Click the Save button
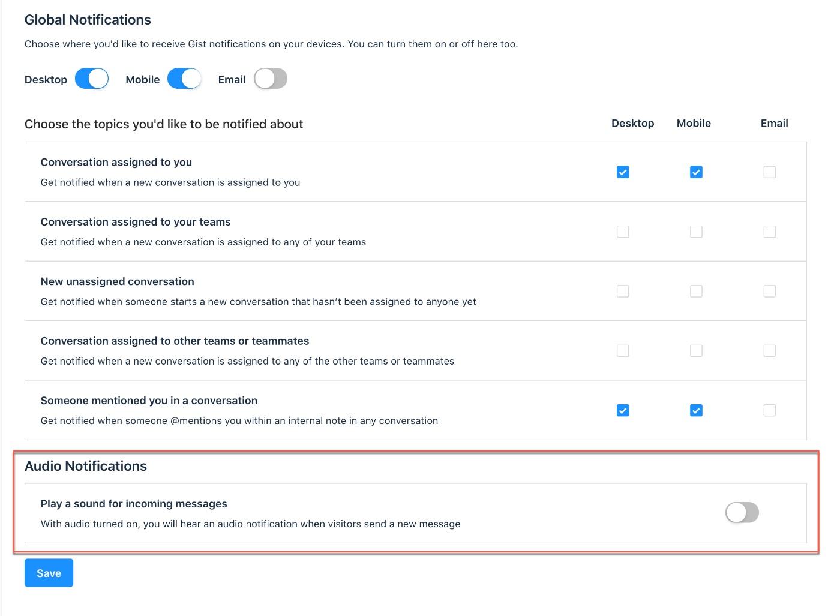This screenshot has width=840, height=616. (x=49, y=573)
